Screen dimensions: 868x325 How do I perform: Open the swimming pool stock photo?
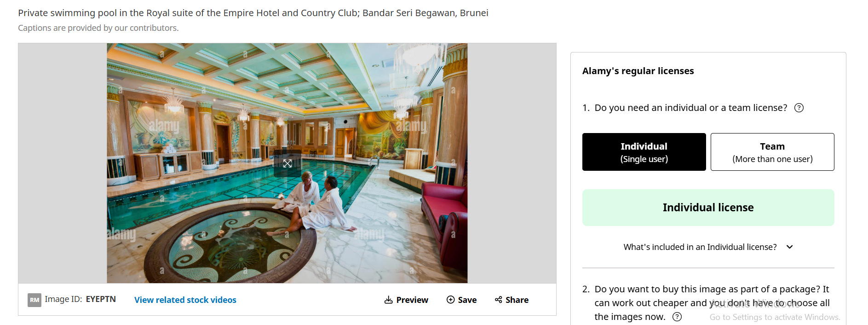pos(287,163)
